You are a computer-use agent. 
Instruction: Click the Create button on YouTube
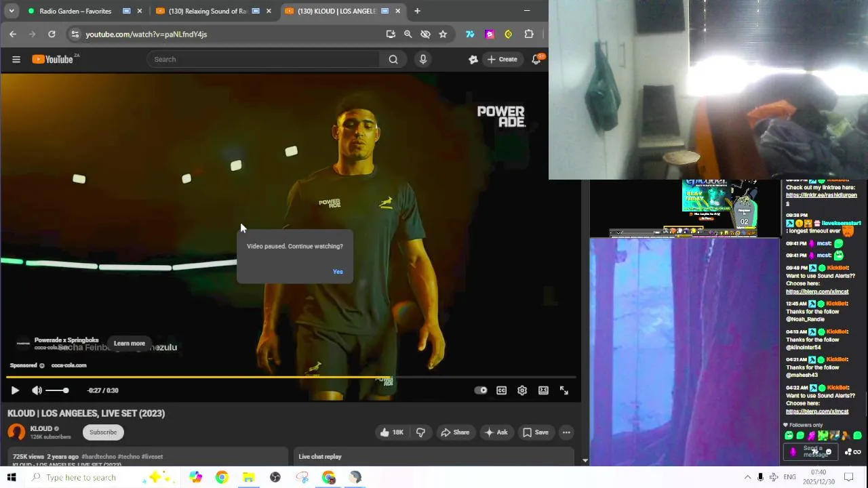502,60
